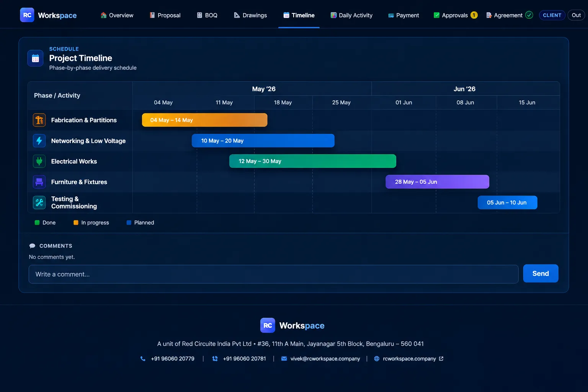Click the Overview house icon
588x392 pixels.
pos(103,15)
